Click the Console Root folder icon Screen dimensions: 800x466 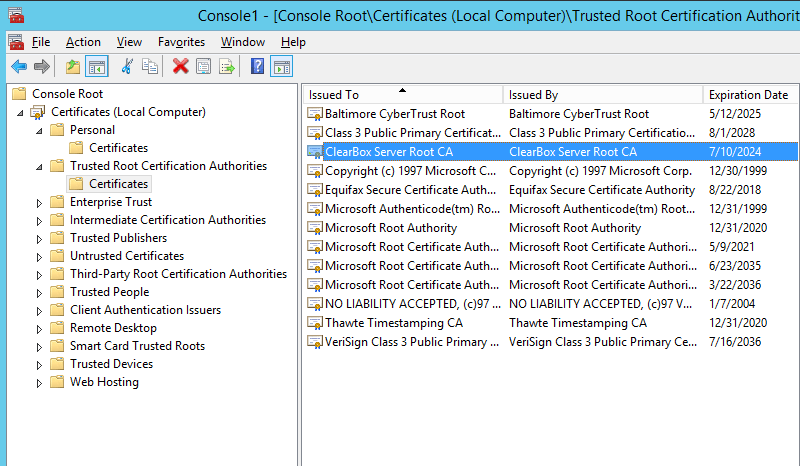point(19,93)
